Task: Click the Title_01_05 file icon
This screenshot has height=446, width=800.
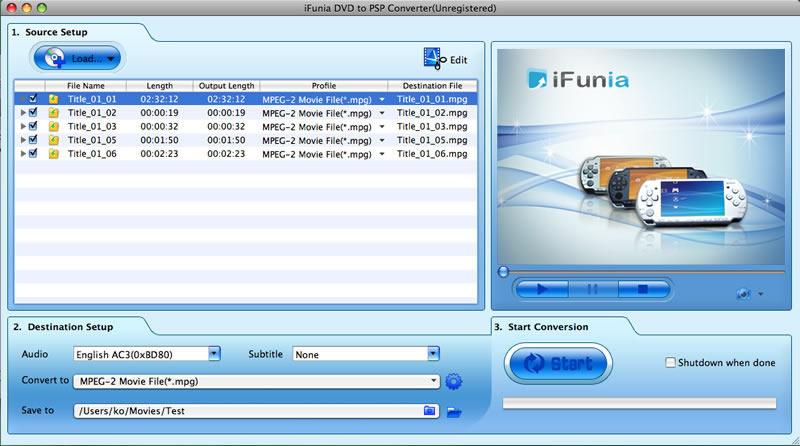Action: pyautogui.click(x=53, y=140)
